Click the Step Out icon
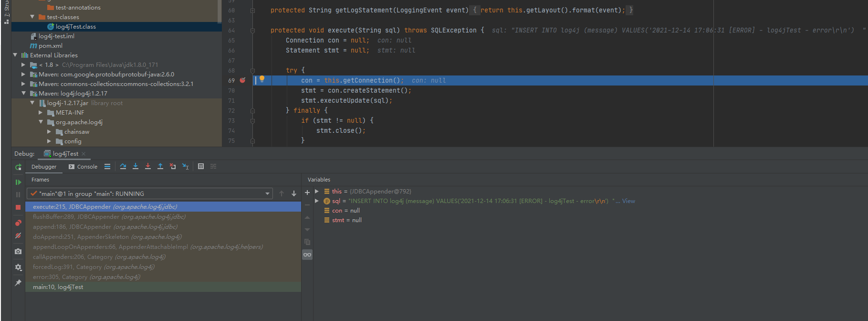Viewport: 868px width, 321px height. (160, 166)
